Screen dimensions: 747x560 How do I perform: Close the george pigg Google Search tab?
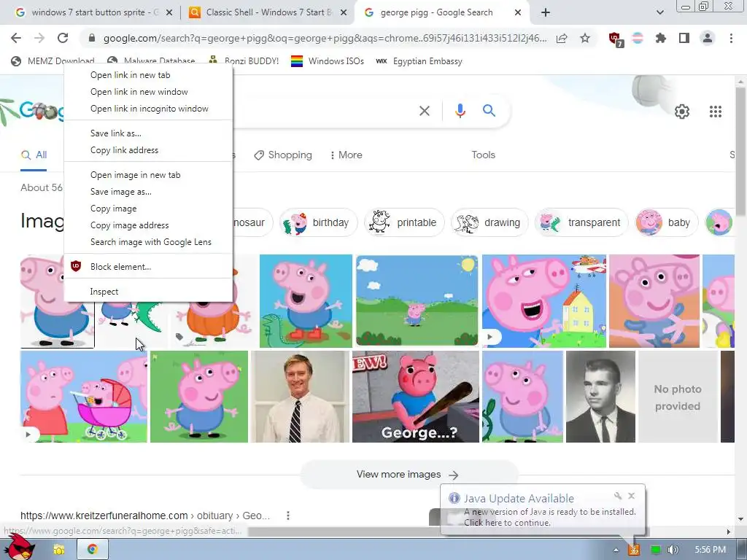518,13
